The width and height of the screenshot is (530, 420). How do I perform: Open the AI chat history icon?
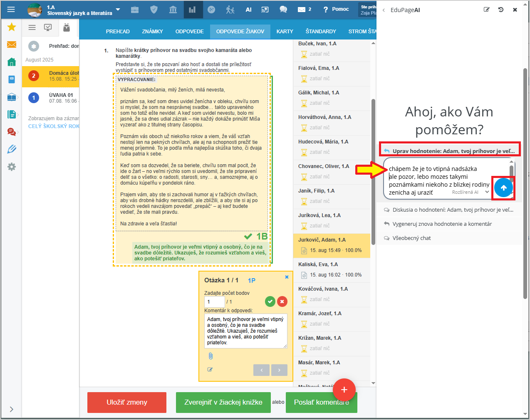click(x=501, y=10)
